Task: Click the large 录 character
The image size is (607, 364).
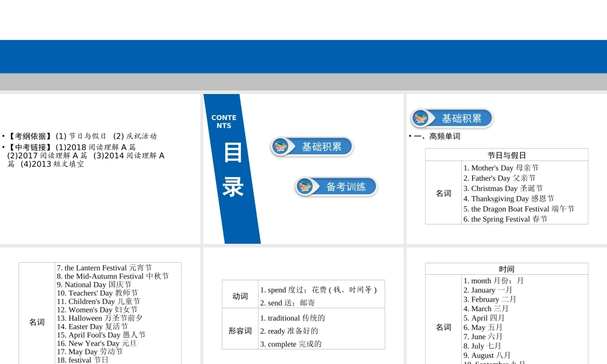Action: (x=232, y=187)
